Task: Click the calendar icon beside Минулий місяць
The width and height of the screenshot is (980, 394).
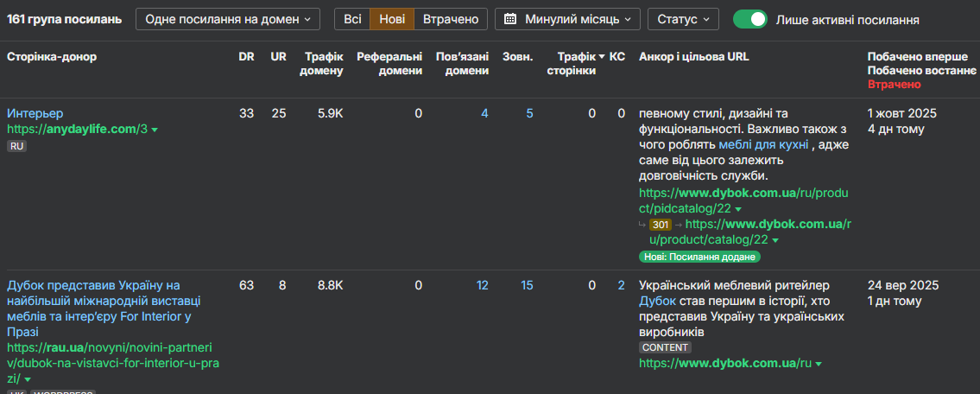Action: click(x=511, y=19)
